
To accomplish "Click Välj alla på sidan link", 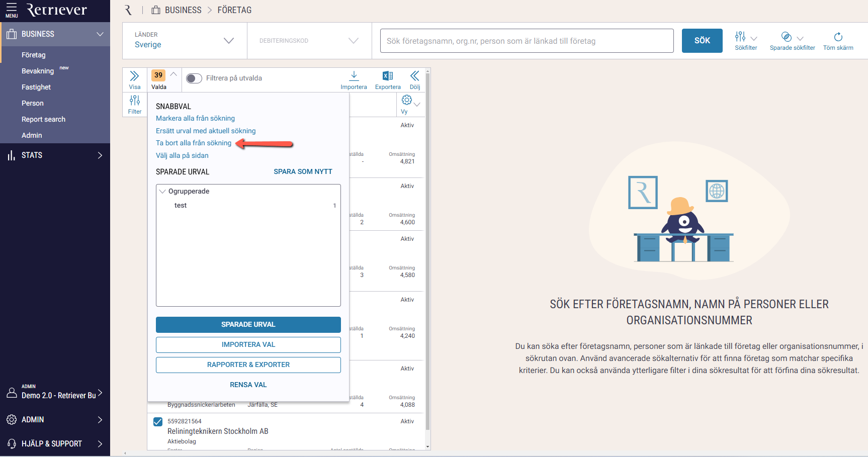I will pos(182,155).
